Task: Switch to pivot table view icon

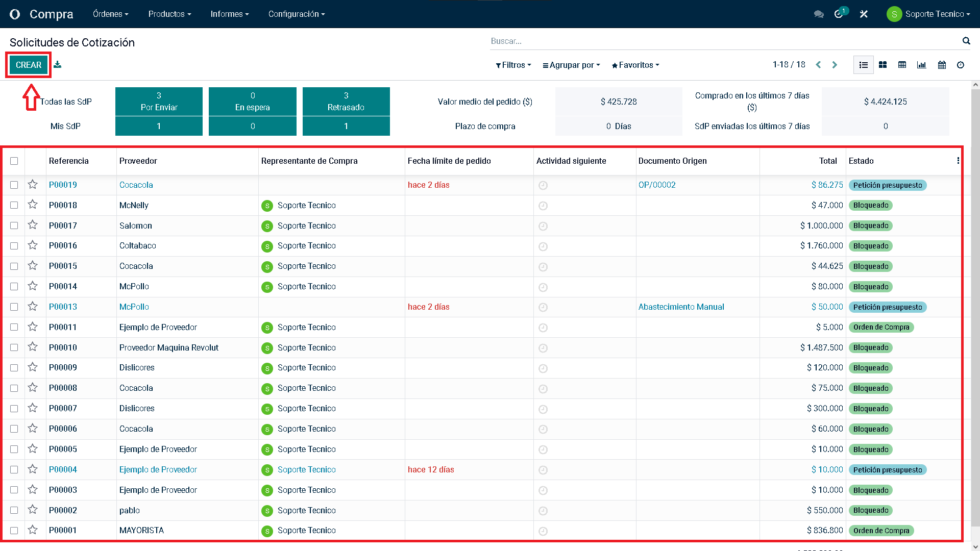Action: point(902,65)
